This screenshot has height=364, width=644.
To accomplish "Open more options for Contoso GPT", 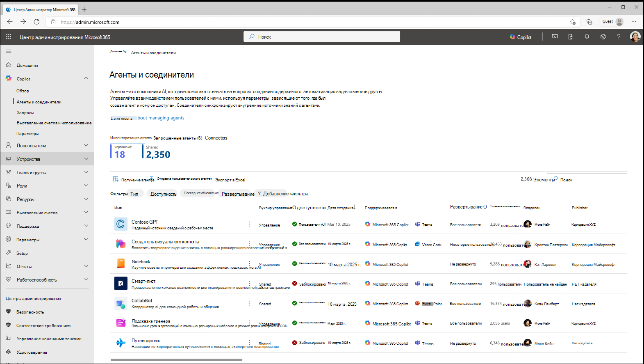I will point(249,224).
